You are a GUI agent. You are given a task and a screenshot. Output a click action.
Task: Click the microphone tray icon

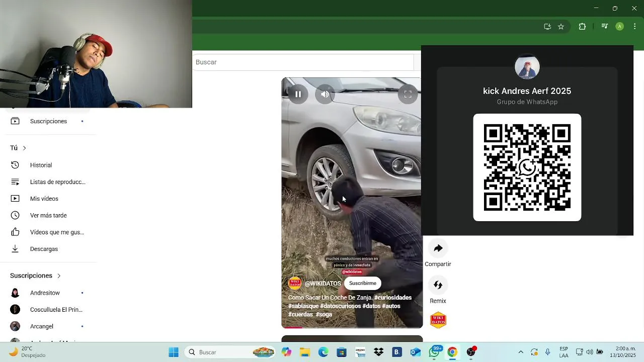pyautogui.click(x=547, y=352)
